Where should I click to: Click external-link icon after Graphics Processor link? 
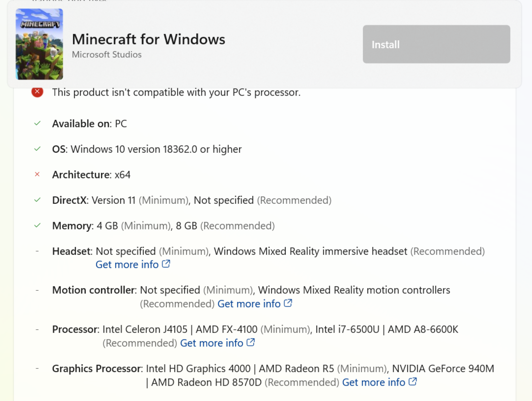413,381
